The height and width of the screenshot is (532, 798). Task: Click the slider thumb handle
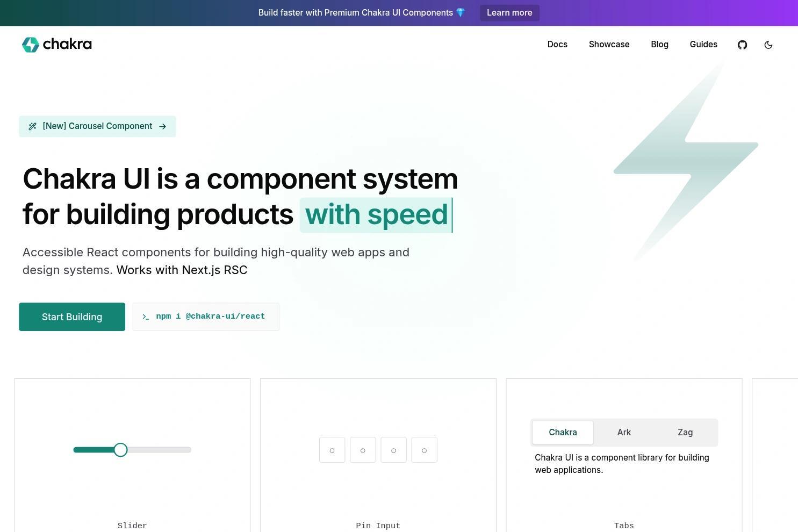pyautogui.click(x=120, y=450)
